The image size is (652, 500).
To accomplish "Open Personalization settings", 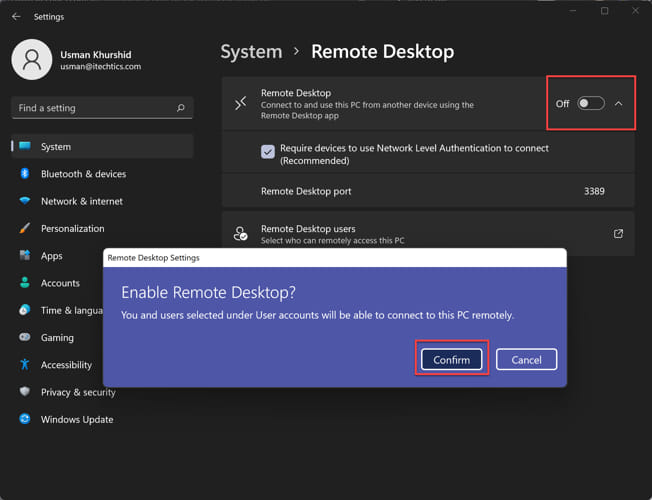I will click(x=102, y=228).
